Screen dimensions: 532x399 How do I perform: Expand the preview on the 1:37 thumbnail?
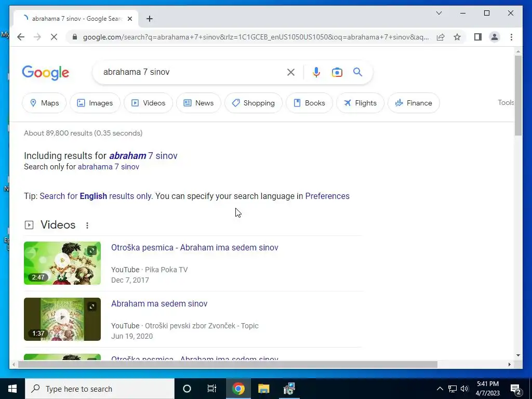pos(91,307)
